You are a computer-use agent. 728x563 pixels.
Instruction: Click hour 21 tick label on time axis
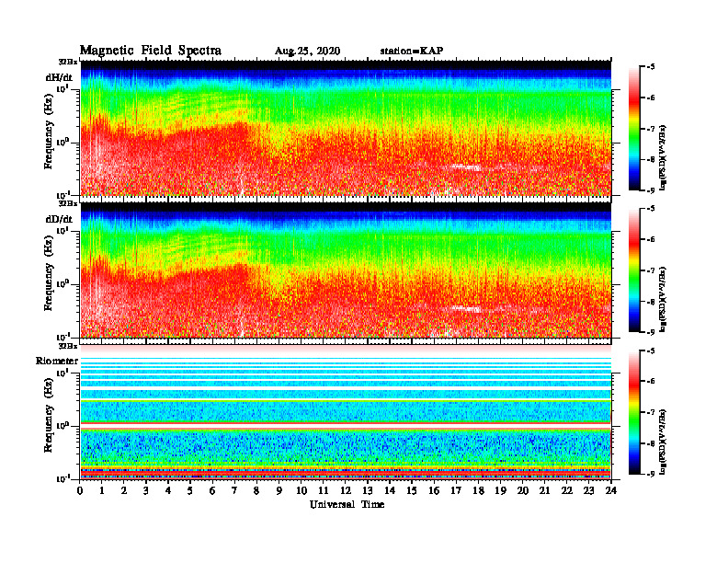click(x=544, y=490)
